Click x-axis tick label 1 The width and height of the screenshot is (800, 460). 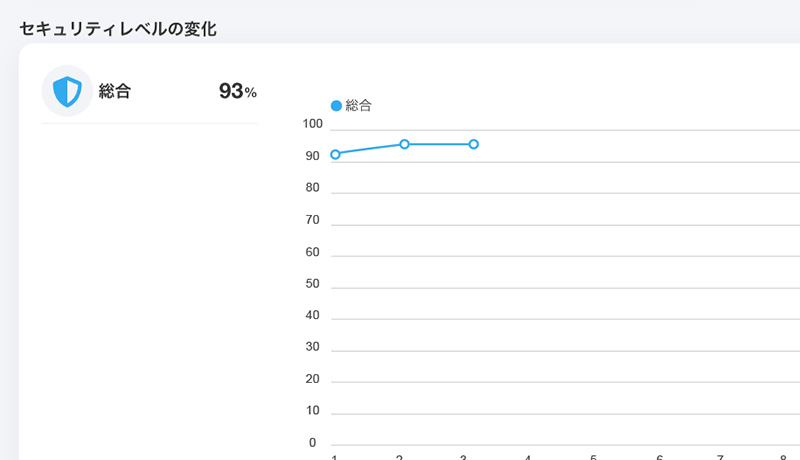[334, 457]
